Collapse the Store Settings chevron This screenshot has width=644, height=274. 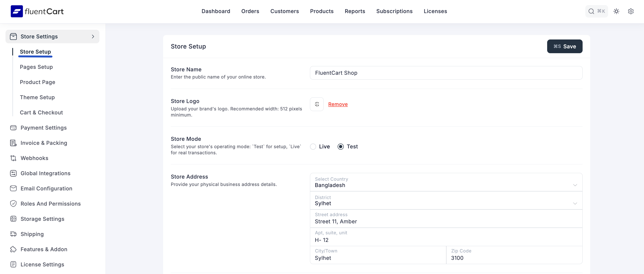click(x=93, y=37)
